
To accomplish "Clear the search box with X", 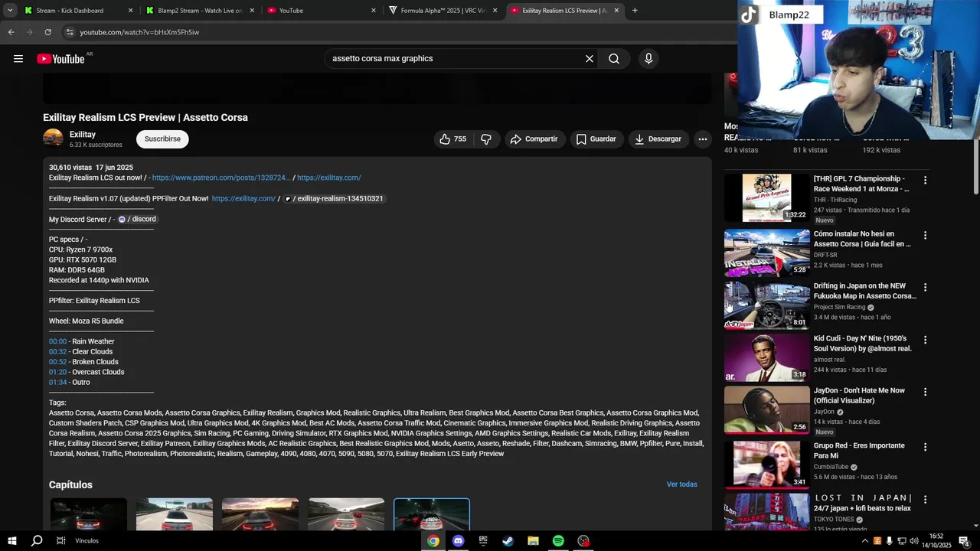I will [x=590, y=59].
